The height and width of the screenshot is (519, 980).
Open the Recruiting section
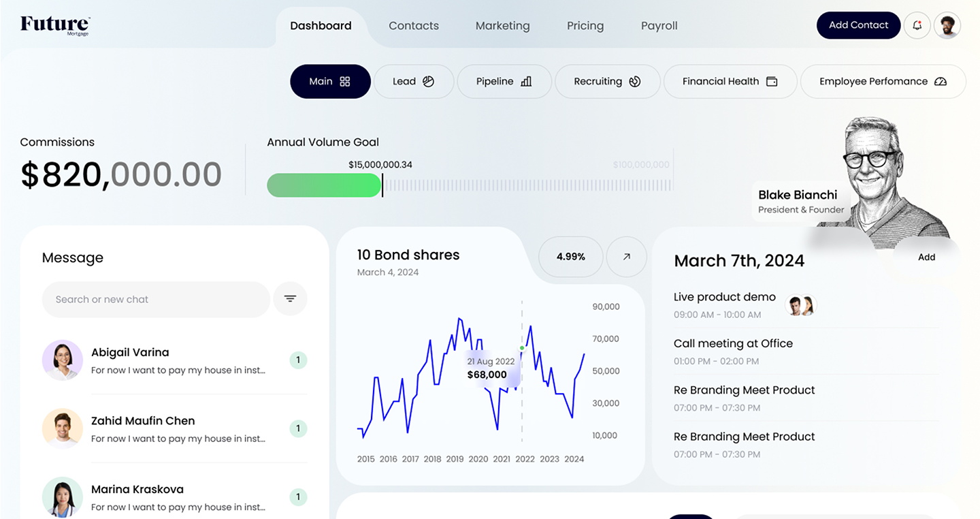[x=607, y=82]
